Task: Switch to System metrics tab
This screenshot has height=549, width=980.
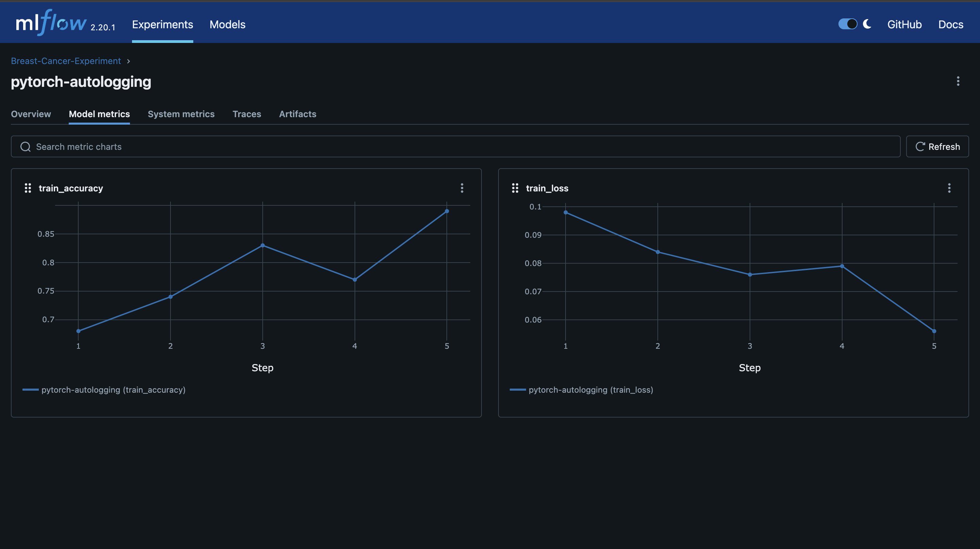Action: (x=181, y=114)
